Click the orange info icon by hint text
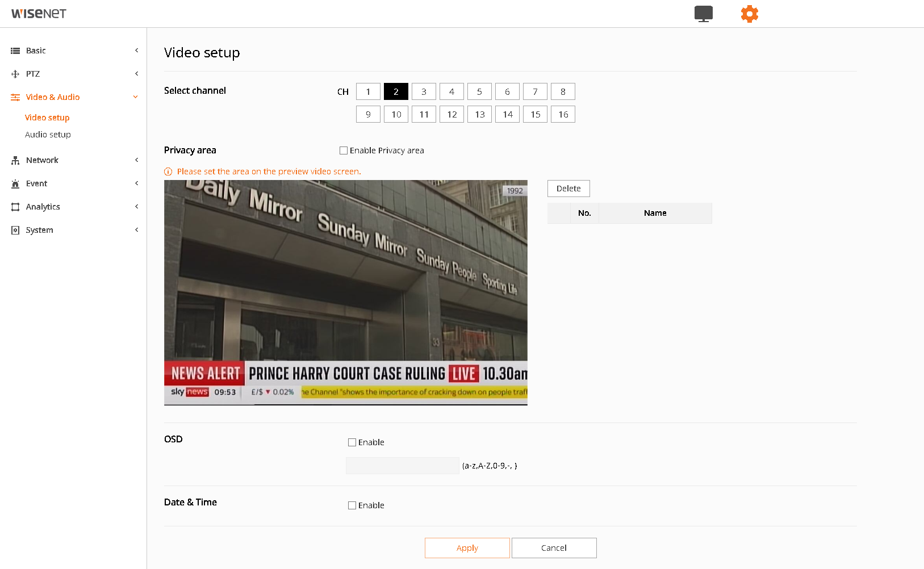The image size is (924, 569). click(168, 171)
